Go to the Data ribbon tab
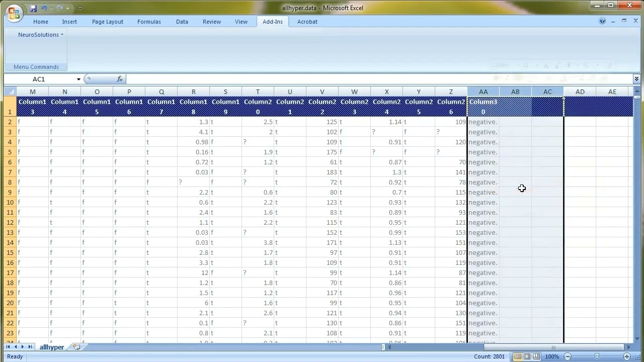 point(182,22)
